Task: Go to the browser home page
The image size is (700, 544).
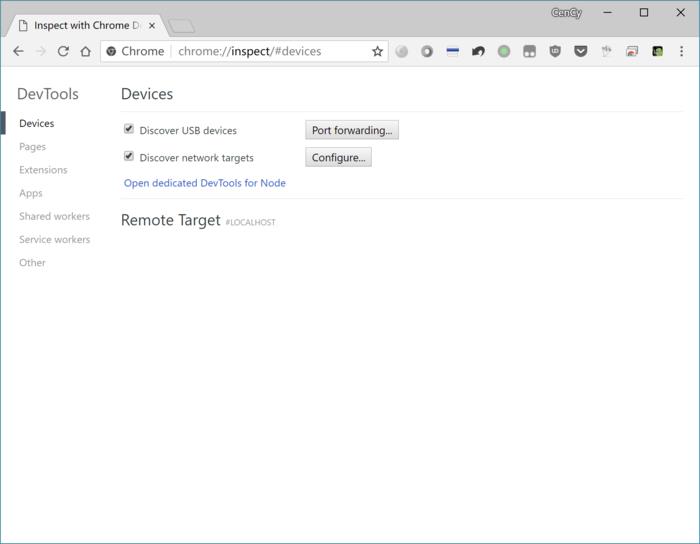Action: coord(86,51)
